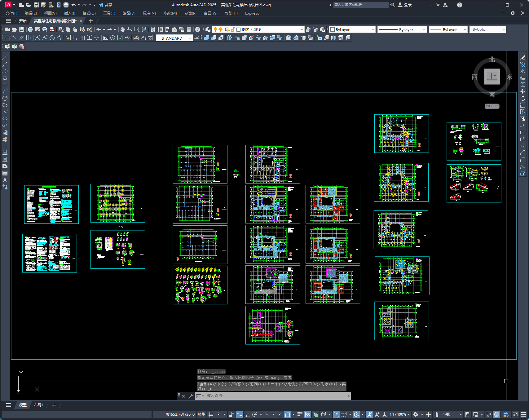Select the Center Mark tool
This screenshot has height=420, width=529.
113,38
